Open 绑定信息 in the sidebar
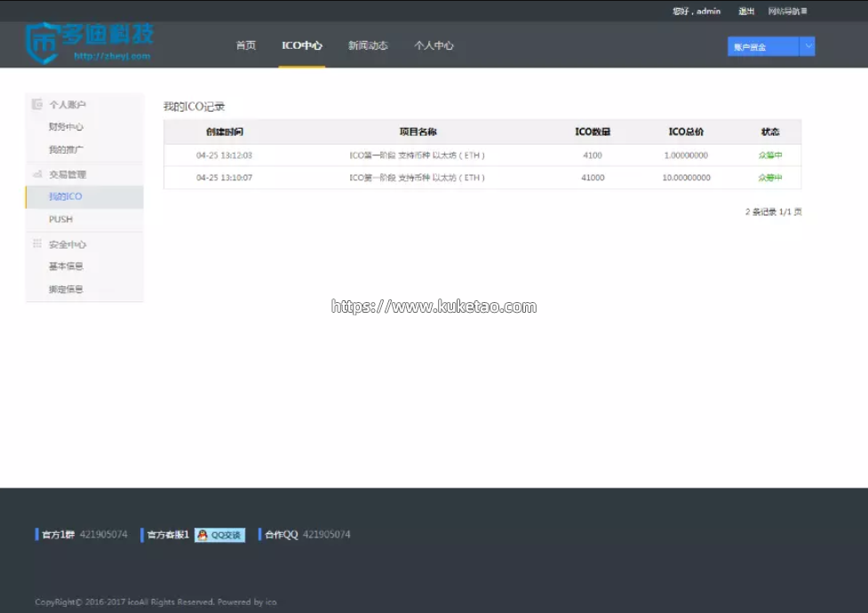The height and width of the screenshot is (613, 868). click(67, 290)
